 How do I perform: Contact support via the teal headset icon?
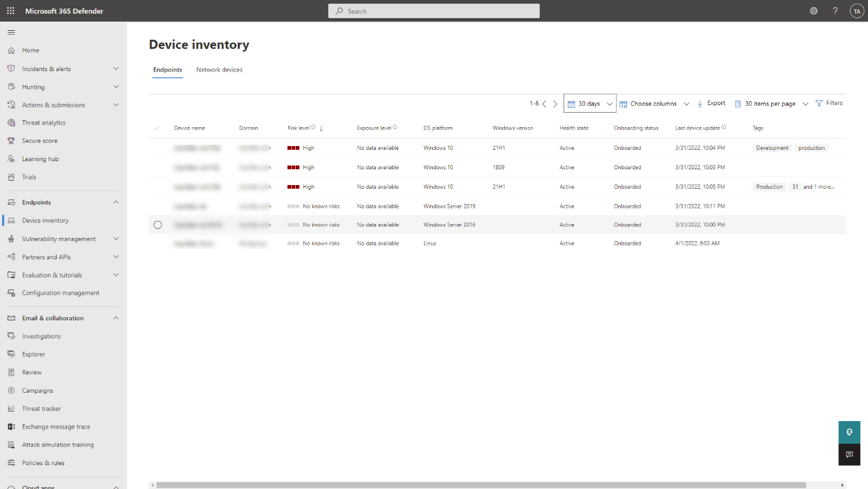tap(849, 432)
